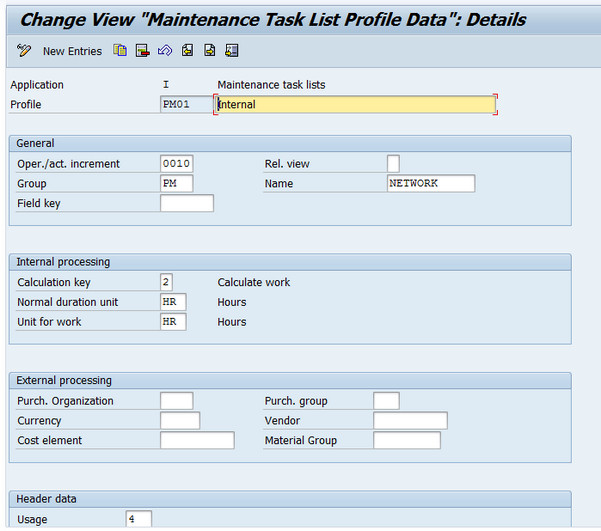Click the Oper./act. increment field

click(x=176, y=164)
